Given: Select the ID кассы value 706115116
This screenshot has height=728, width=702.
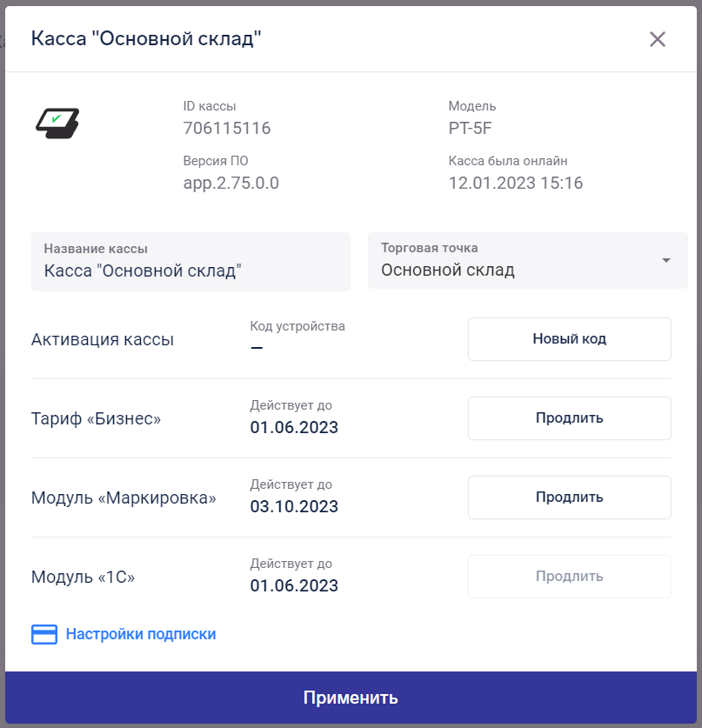Looking at the screenshot, I should pos(227,128).
